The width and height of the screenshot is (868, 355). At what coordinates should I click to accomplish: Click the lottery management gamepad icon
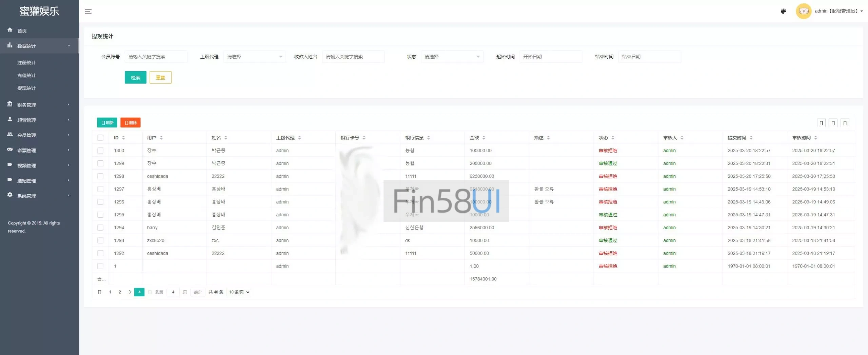pyautogui.click(x=10, y=150)
